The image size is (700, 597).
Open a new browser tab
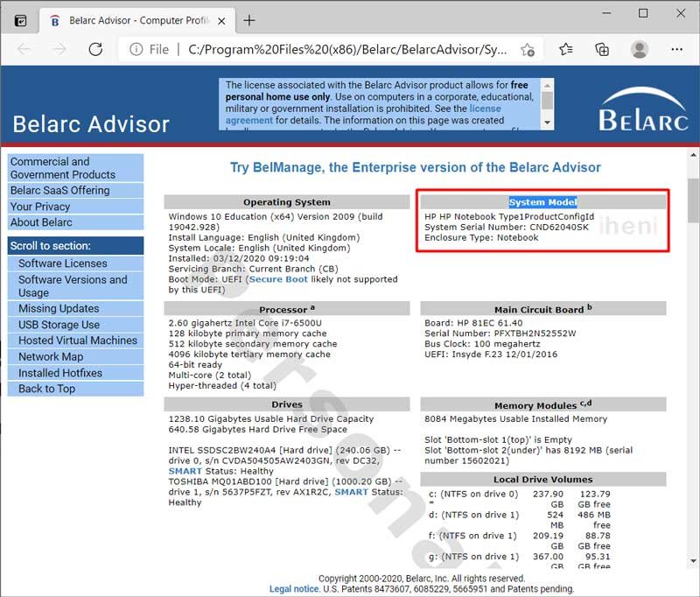[249, 20]
